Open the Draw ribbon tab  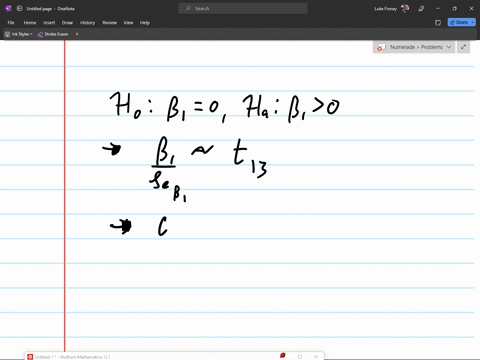point(67,23)
